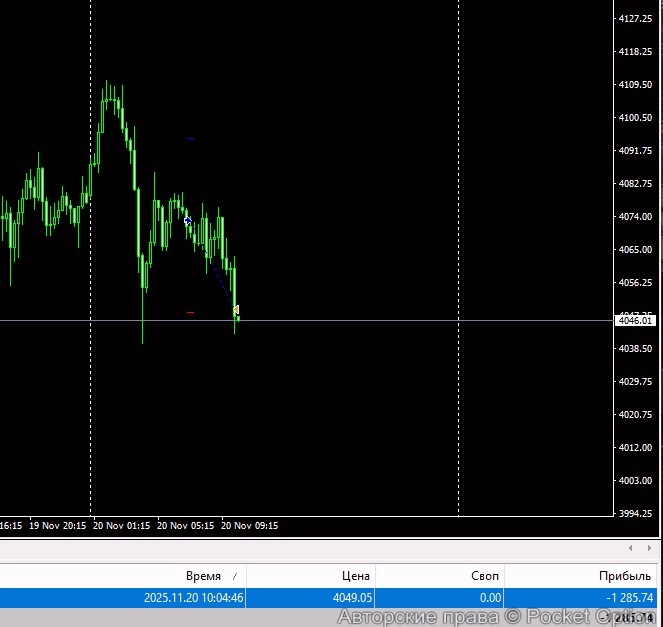Image resolution: width=663 pixels, height=627 pixels.
Task: Sort by the Цена column header
Action: 356,576
